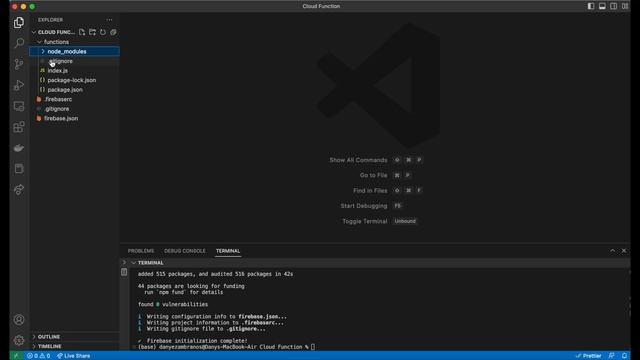Viewport: 640px width, 360px height.
Task: Click the EXPLORER panel title
Action: 50,20
